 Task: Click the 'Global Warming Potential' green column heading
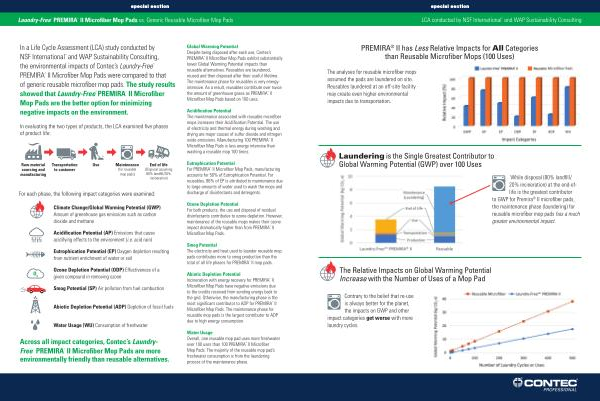point(212,46)
